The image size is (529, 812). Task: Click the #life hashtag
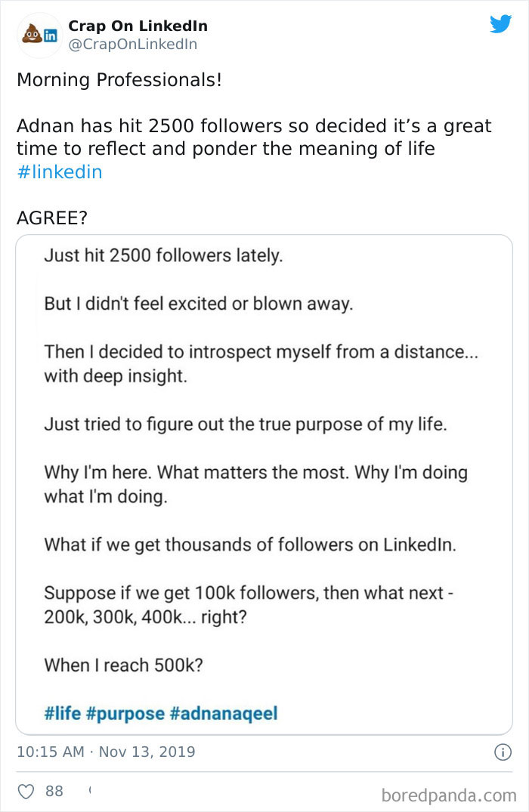(62, 712)
